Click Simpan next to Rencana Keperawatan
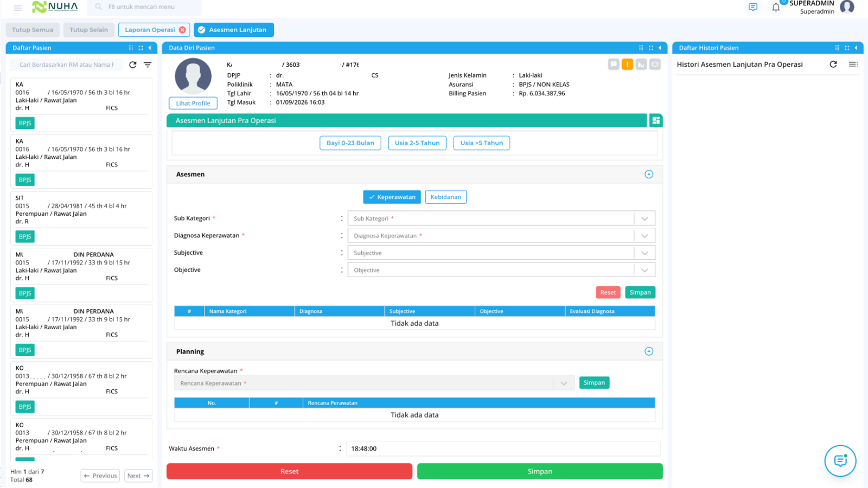Screen dimensions: 868x488 pos(595,383)
